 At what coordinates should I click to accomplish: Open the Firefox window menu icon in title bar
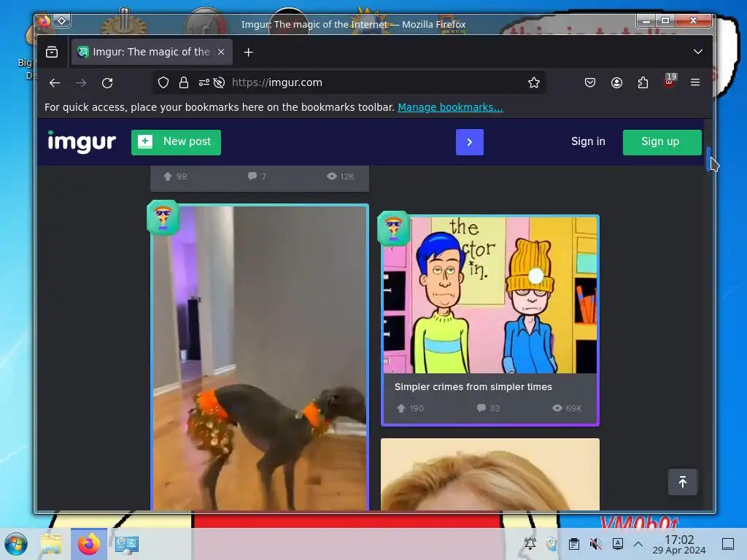pyautogui.click(x=44, y=21)
